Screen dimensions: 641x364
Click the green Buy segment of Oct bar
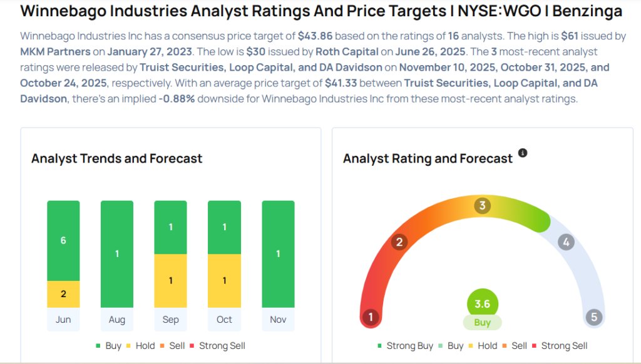pos(224,227)
